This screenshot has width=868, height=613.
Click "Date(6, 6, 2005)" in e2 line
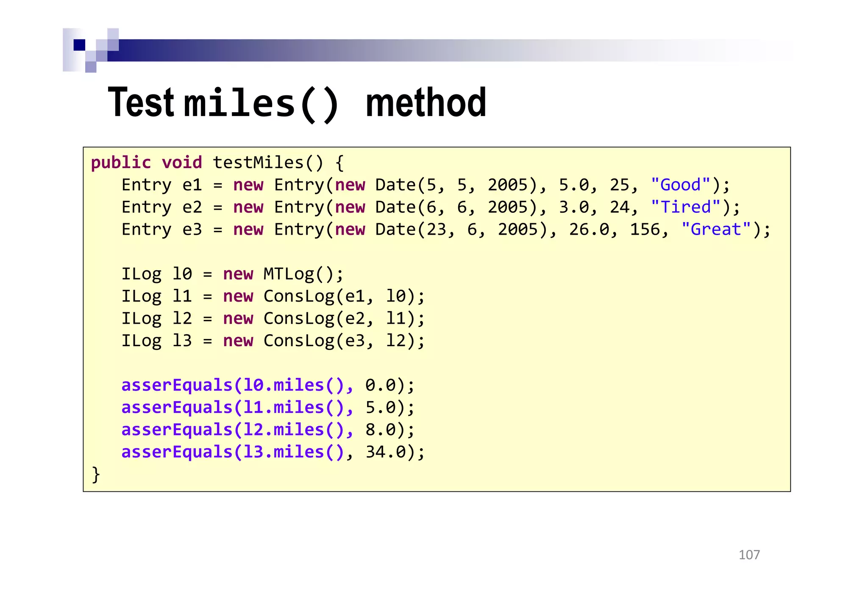pyautogui.click(x=456, y=207)
